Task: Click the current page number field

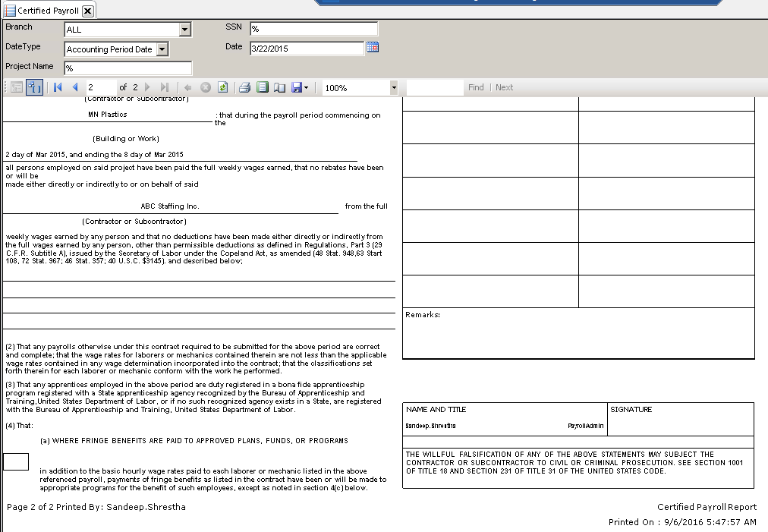Action: pos(100,87)
